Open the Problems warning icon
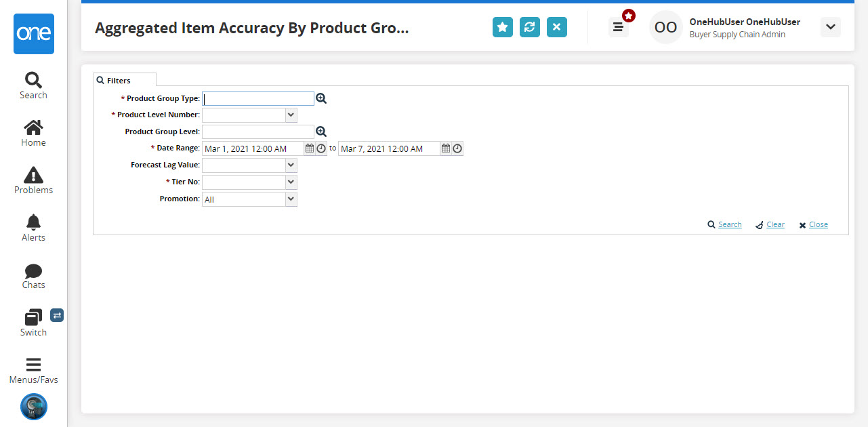This screenshot has height=427, width=868. 33,175
